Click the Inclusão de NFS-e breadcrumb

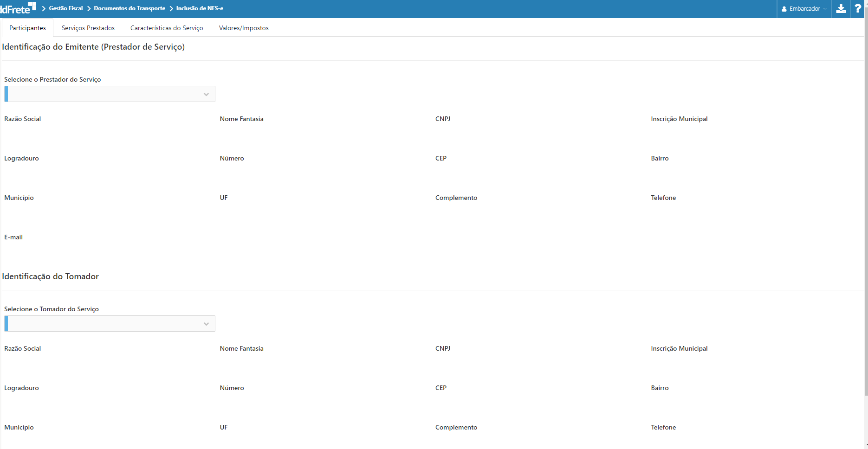[200, 8]
